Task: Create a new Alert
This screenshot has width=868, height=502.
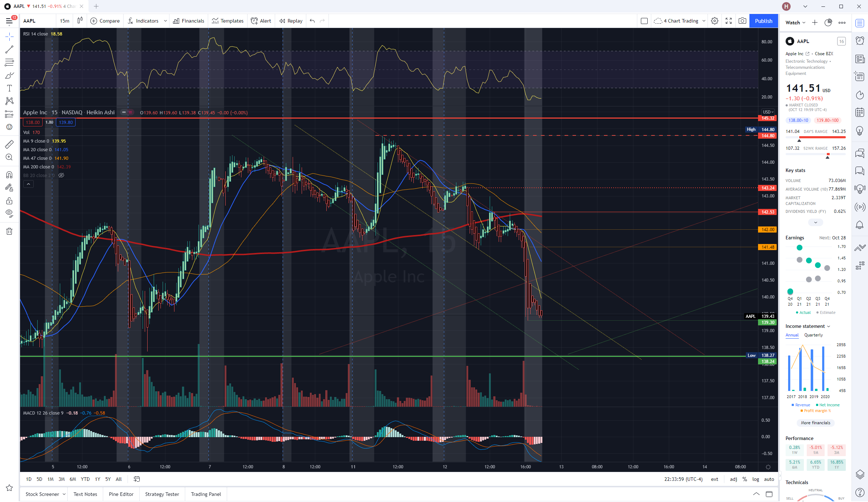Action: coord(261,21)
